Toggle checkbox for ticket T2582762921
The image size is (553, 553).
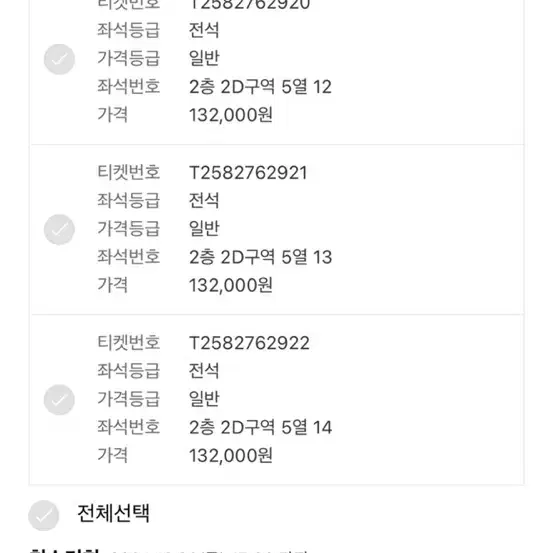pyautogui.click(x=59, y=230)
